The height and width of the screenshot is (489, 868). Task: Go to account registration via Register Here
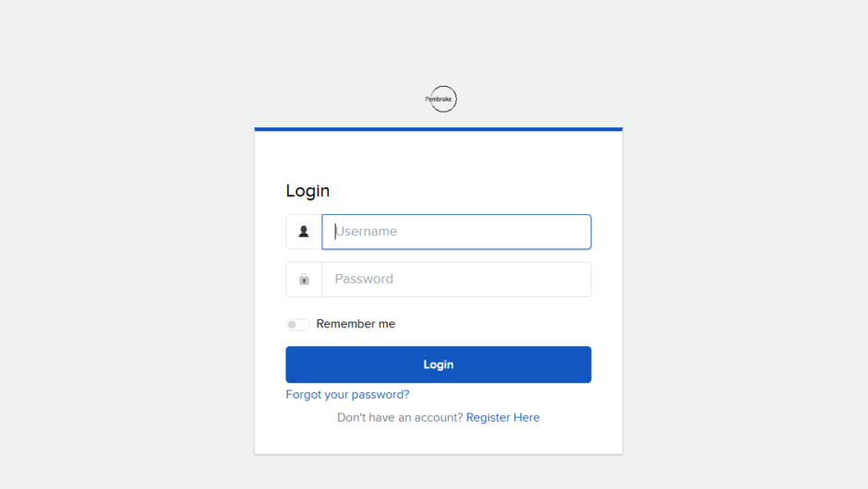pos(502,417)
